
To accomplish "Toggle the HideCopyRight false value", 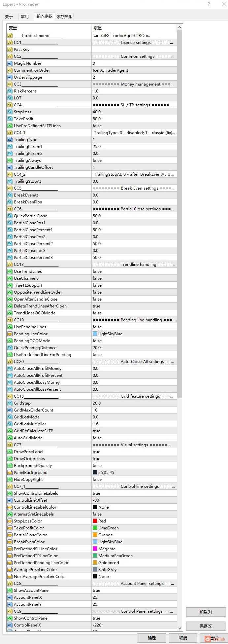I will click(134, 480).
